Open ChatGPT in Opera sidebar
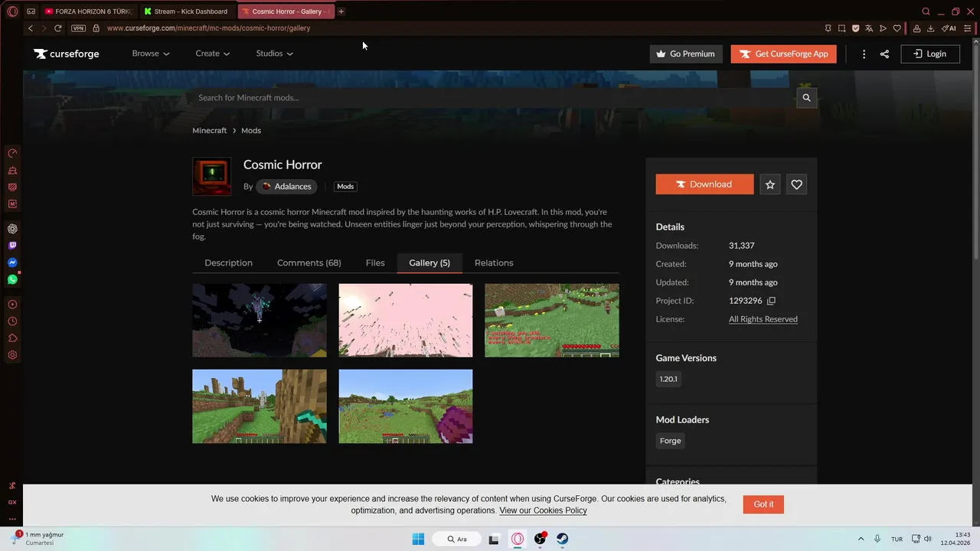980x551 pixels. [12, 229]
